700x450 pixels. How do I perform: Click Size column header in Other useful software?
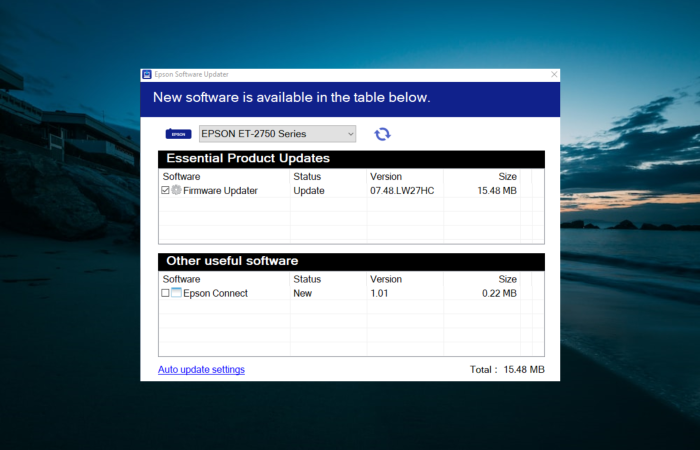pos(508,279)
